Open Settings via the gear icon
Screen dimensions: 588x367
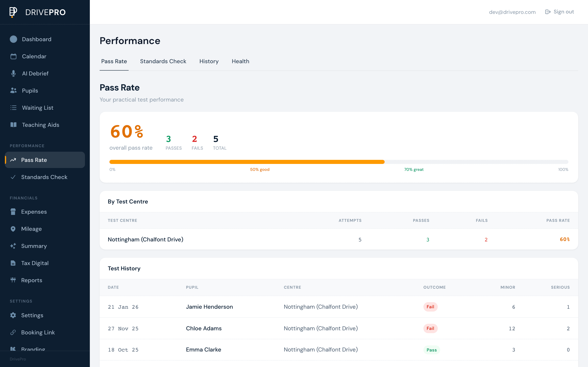point(13,315)
